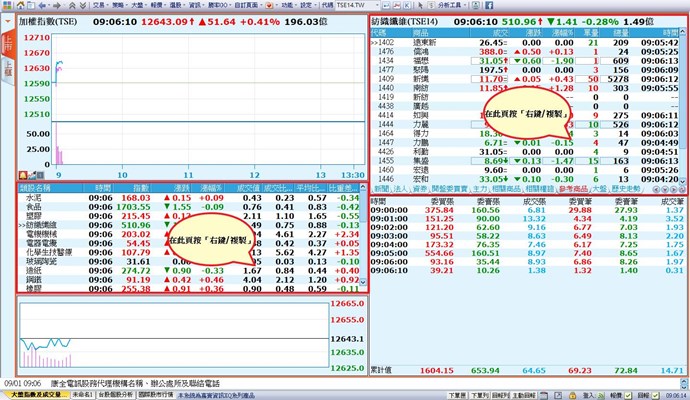Select the 紡織纖維 row in sector index list
This screenshot has height=400, width=690.
[42, 225]
